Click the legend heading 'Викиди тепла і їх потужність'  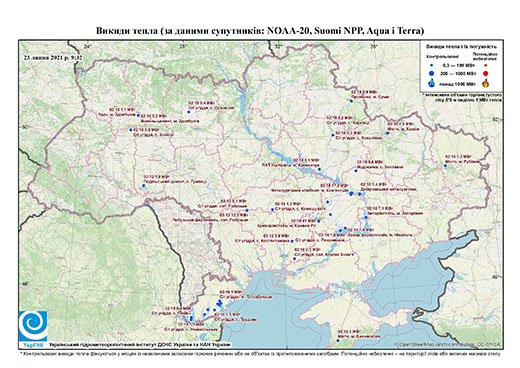point(462,46)
